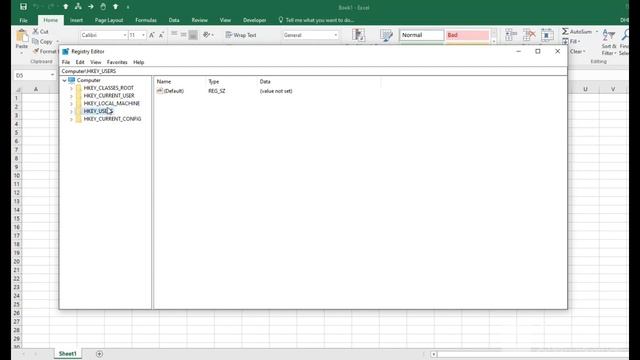Apply Bad cell style in Excel
This screenshot has height=360, width=640.
coord(467,35)
